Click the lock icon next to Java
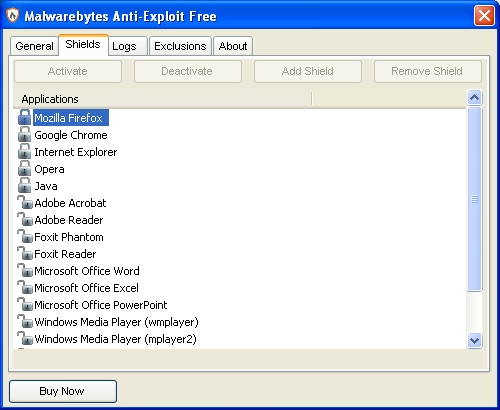 click(x=24, y=185)
